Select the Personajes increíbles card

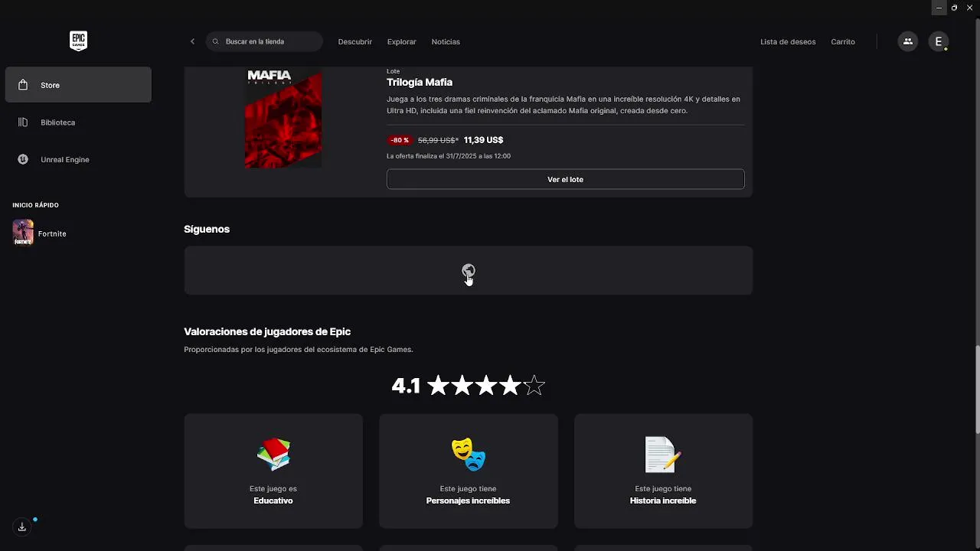pyautogui.click(x=469, y=471)
